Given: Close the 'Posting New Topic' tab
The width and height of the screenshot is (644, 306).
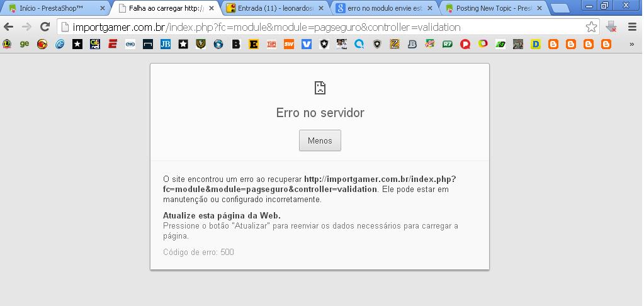Looking at the screenshot, I should point(539,8).
